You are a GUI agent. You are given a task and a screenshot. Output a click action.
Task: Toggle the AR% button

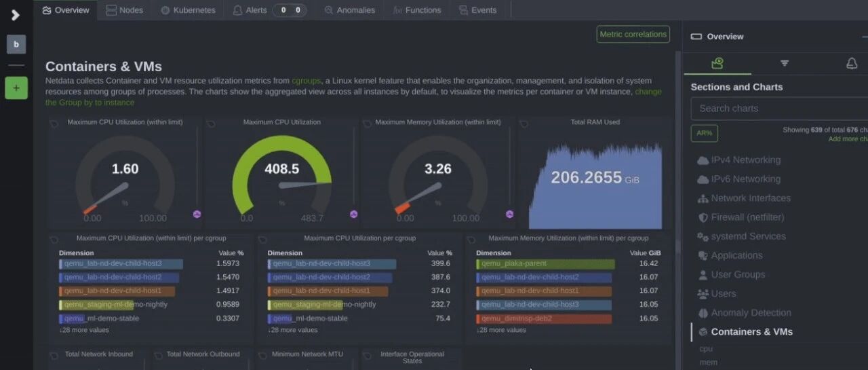tap(704, 133)
